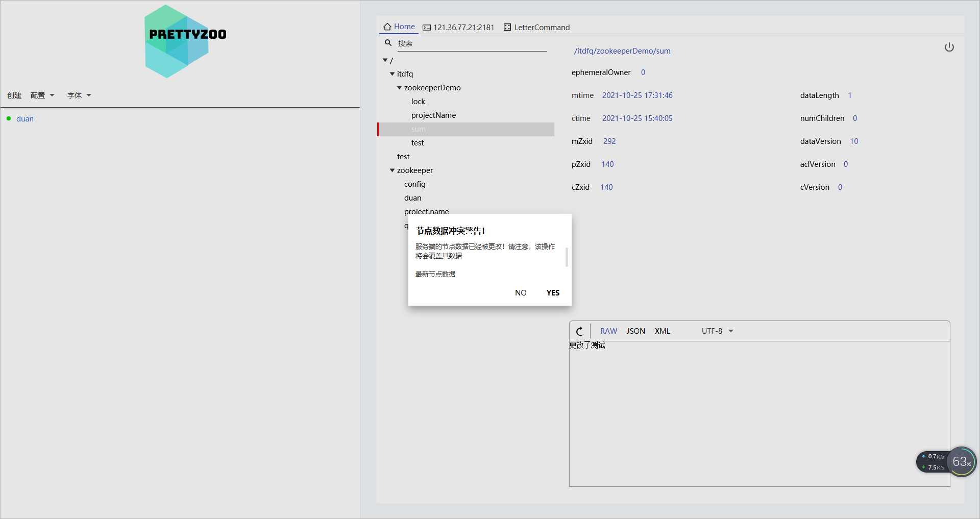Click the aclVersion value 0
Screen dimensions: 980x519
(846, 164)
